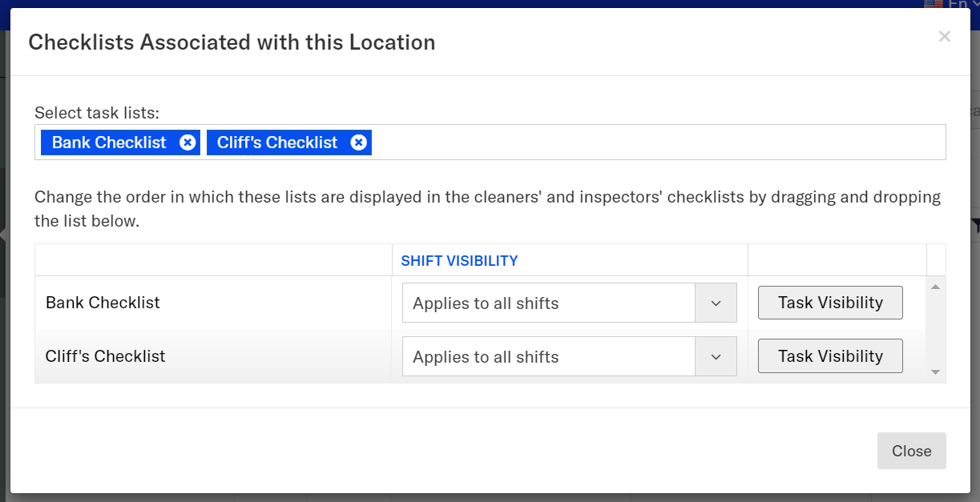This screenshot has height=502, width=980.
Task: Open Task Visibility for Bank Checklist
Action: (830, 303)
